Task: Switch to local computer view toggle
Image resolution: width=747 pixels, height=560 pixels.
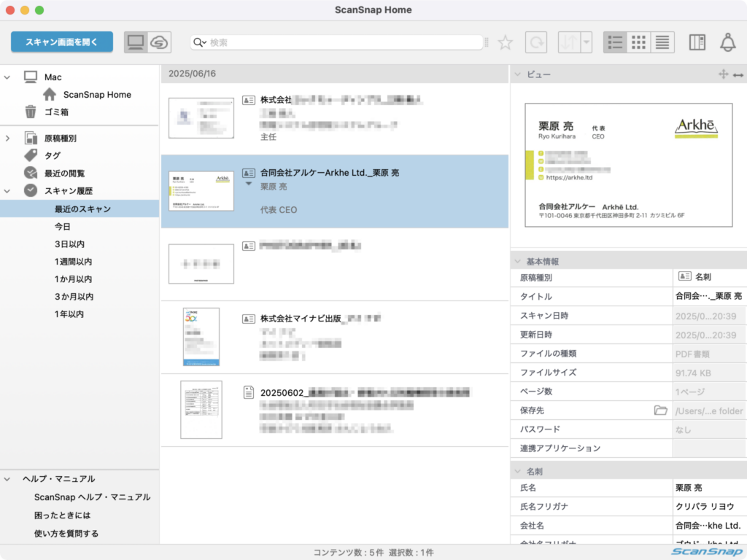Action: [136, 42]
